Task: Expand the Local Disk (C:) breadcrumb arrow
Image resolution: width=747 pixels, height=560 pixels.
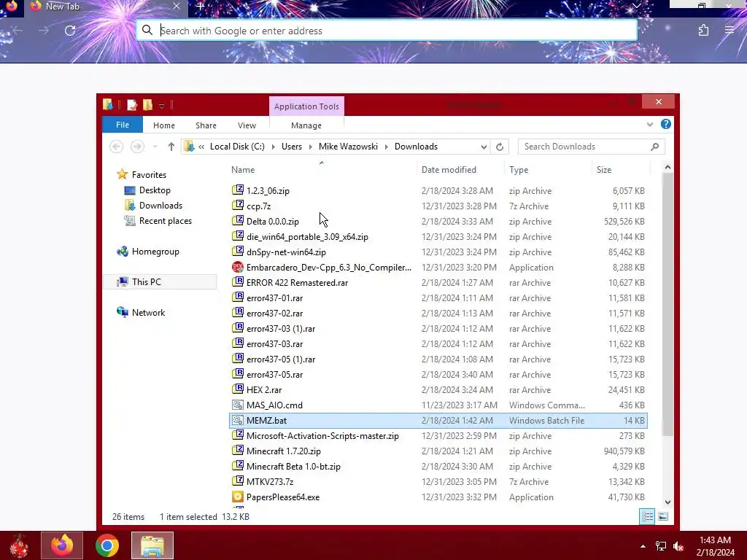Action: (273, 147)
